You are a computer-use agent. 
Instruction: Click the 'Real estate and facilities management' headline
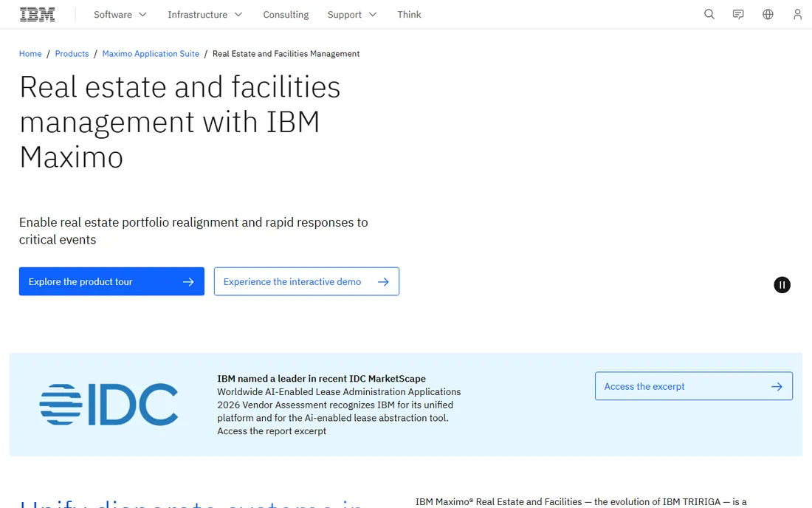179,122
